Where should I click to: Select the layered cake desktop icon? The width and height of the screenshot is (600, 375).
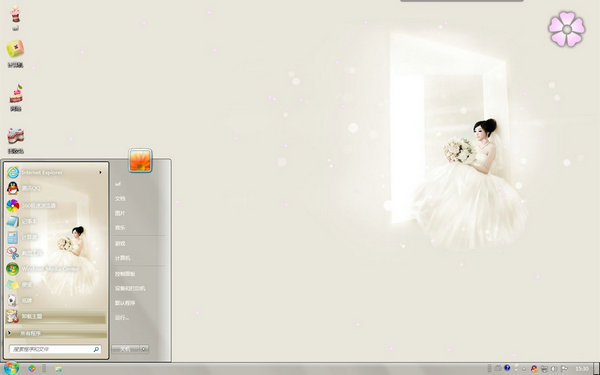pos(16,140)
